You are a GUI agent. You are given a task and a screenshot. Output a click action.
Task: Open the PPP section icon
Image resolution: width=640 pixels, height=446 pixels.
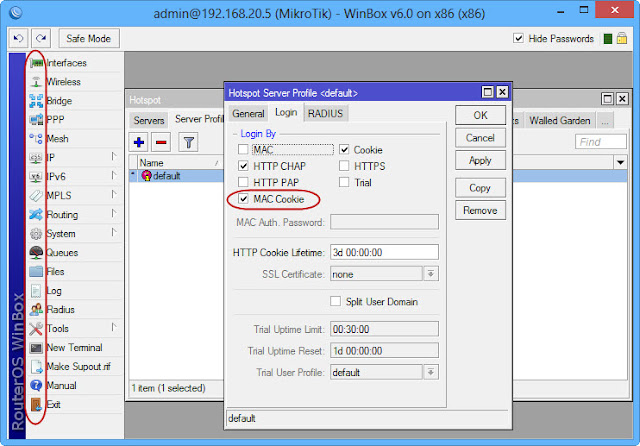[x=36, y=120]
